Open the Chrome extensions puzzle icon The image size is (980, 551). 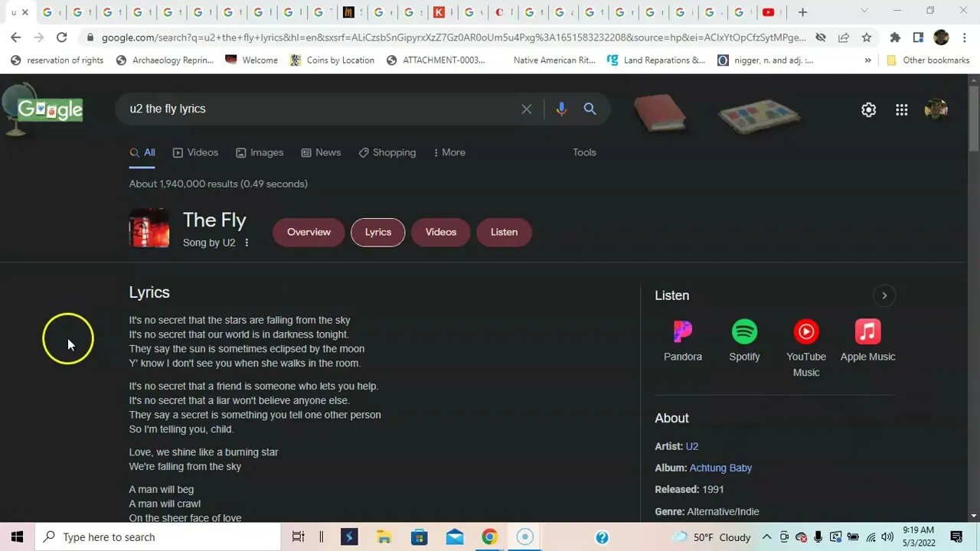coord(895,37)
